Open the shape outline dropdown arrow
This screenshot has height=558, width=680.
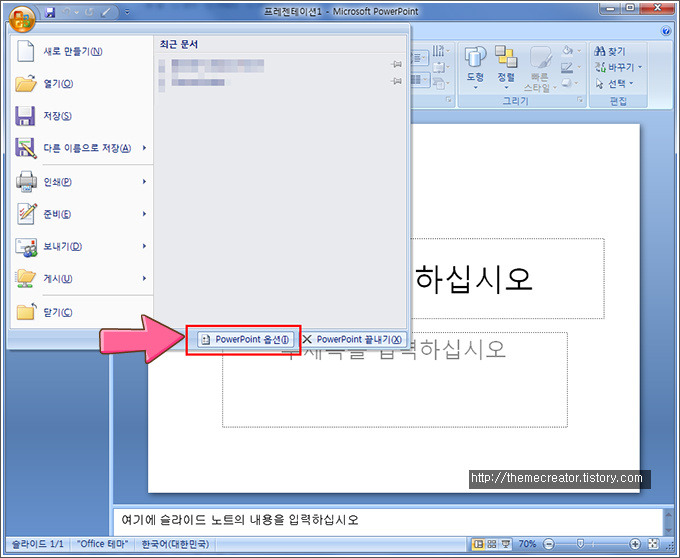pos(579,67)
